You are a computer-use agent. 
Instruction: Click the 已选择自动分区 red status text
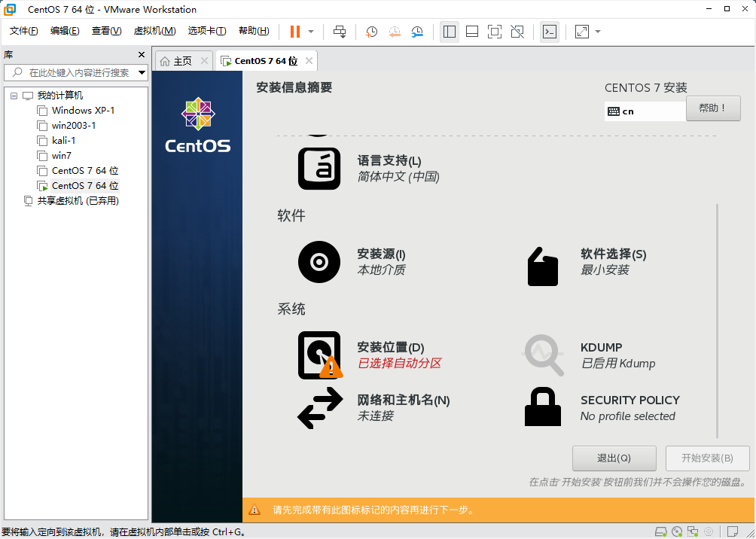tap(399, 363)
